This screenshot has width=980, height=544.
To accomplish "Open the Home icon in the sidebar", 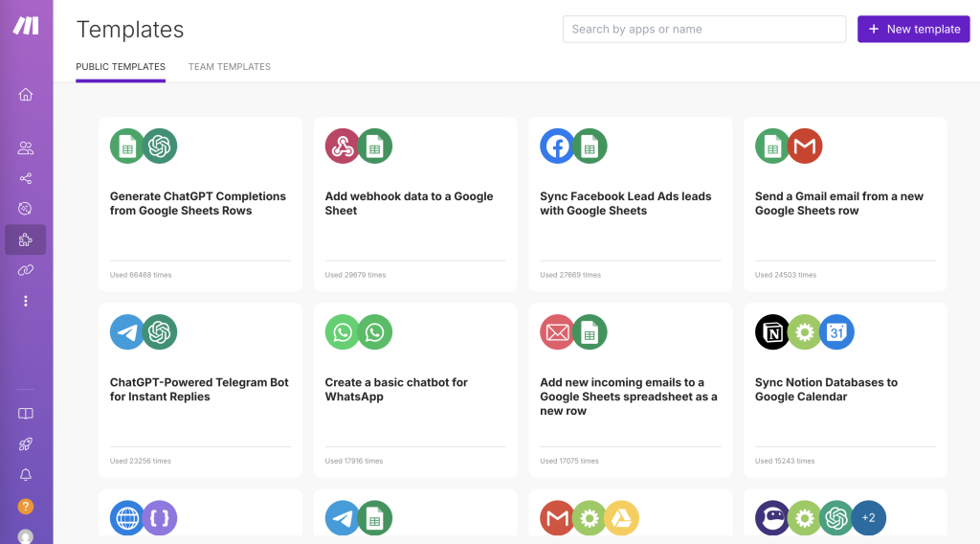I will pos(26,94).
